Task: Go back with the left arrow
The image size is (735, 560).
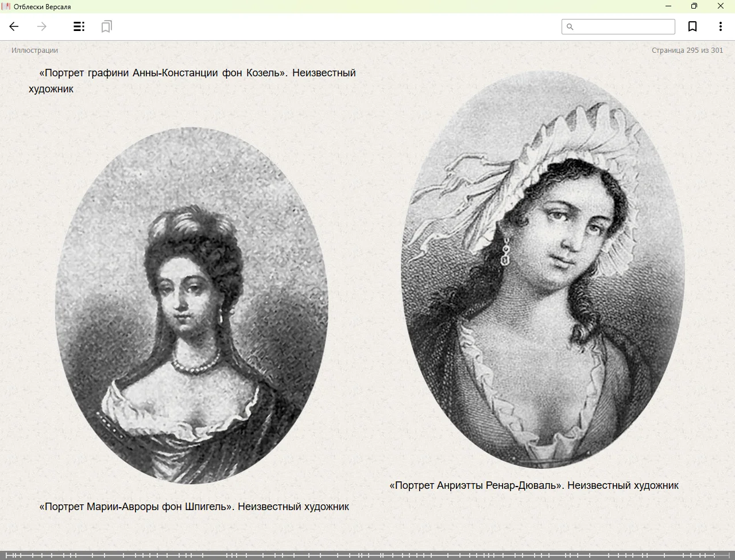Action: click(14, 26)
